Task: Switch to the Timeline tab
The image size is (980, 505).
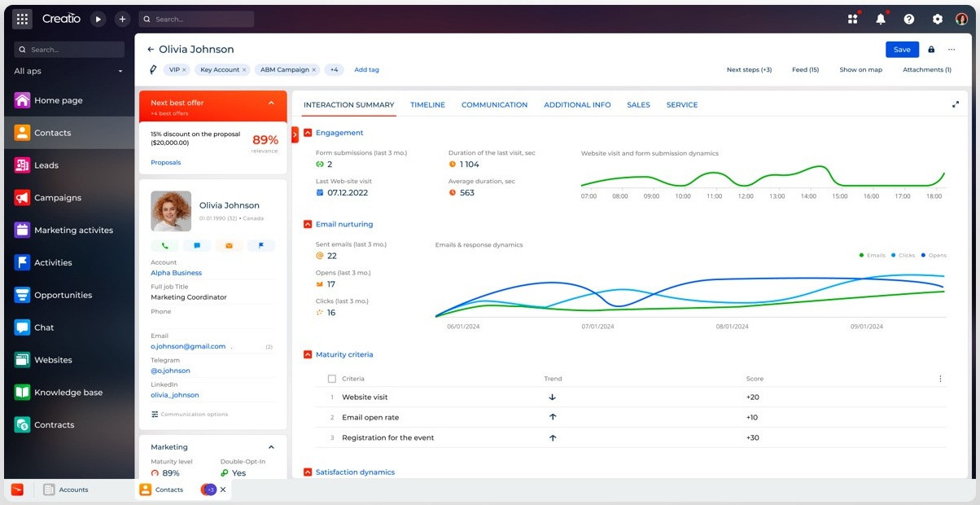Action: coord(427,105)
